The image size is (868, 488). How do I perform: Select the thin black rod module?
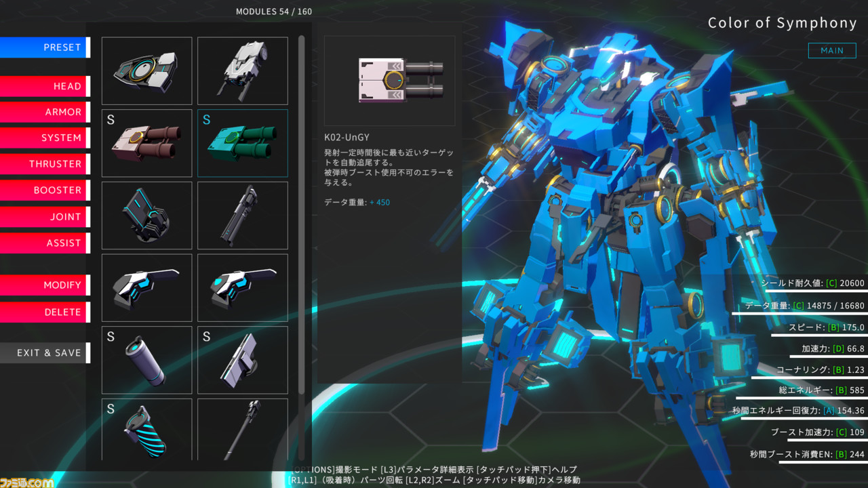[243, 430]
